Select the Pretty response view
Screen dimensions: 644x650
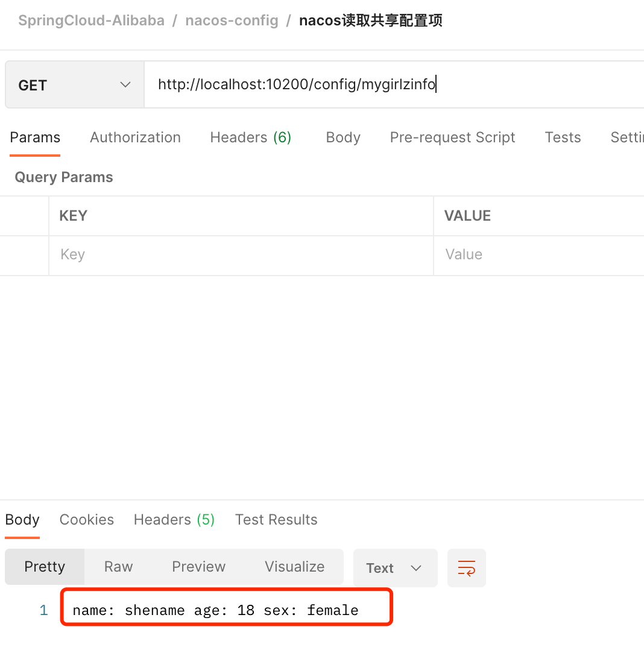45,567
